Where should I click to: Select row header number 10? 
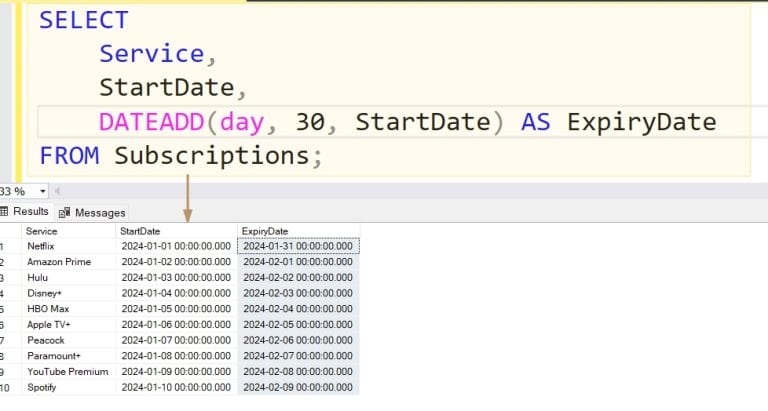click(10, 387)
